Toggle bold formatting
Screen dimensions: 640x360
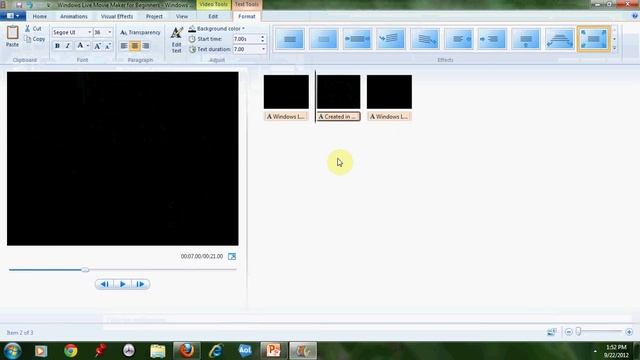coord(57,46)
